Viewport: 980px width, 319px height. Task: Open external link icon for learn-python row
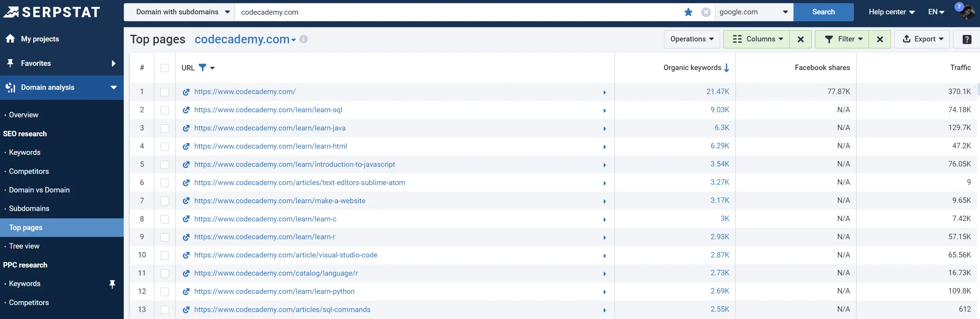186,292
